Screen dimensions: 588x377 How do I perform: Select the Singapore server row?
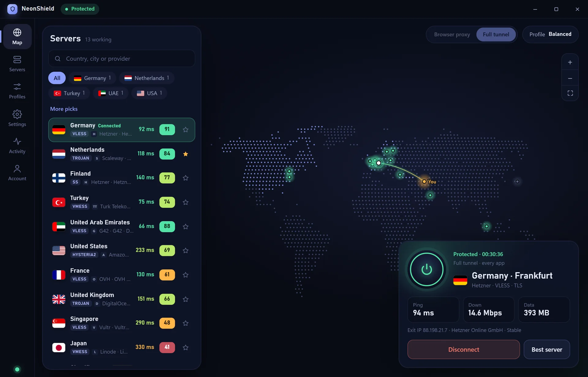[x=122, y=323]
